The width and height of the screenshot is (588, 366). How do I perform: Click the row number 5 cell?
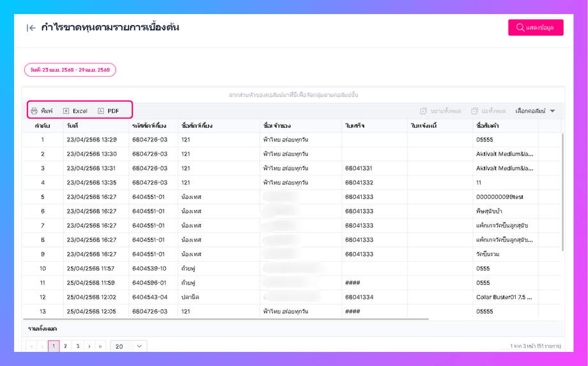42,196
